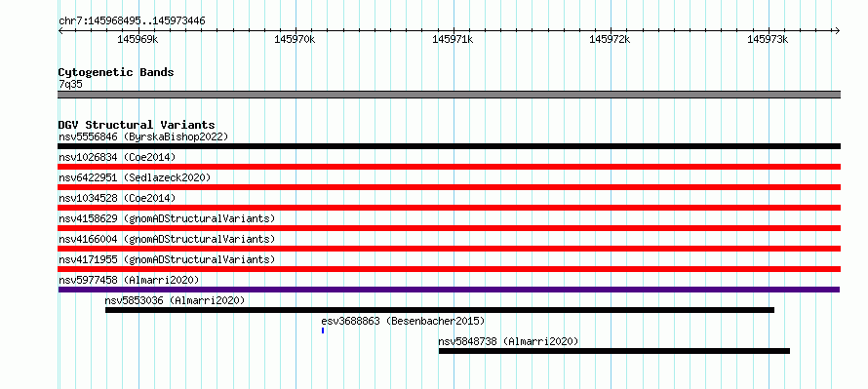Open nsv1034528 (Coe2014) label
868x389 pixels.
[x=117, y=198]
